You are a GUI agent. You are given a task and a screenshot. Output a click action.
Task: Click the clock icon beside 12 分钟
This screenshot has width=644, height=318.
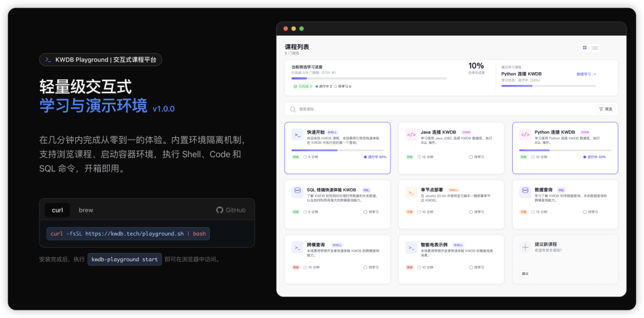[x=419, y=157]
